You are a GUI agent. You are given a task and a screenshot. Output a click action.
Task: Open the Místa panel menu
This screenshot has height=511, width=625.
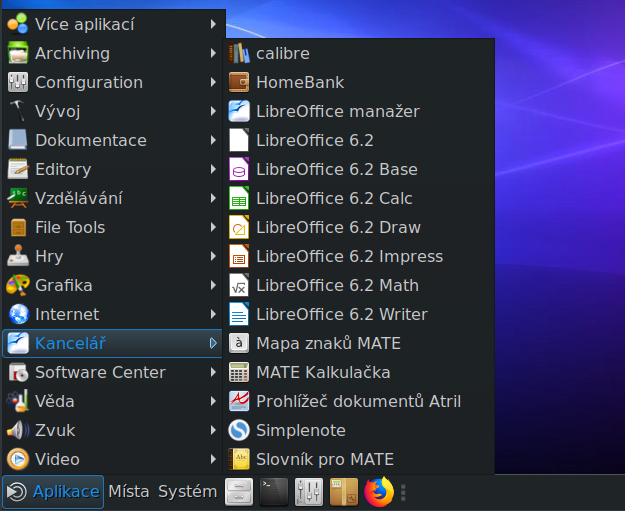point(129,491)
